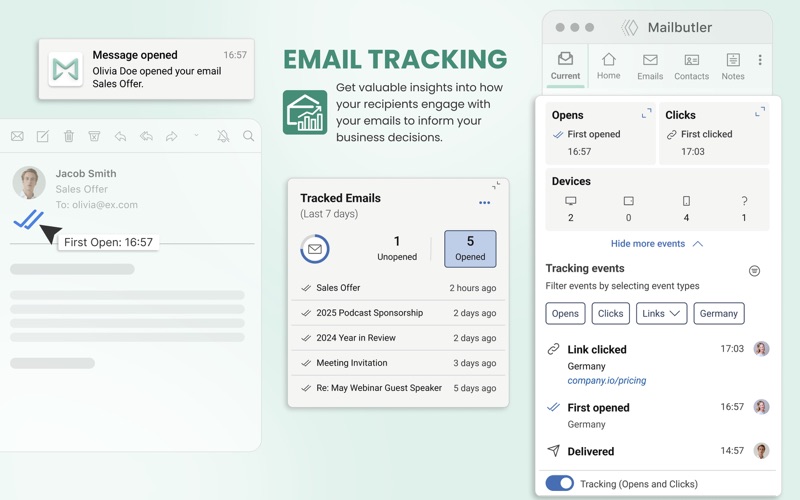The width and height of the screenshot is (800, 500).
Task: Open the Meeting Invitation row
Action: pyautogui.click(x=398, y=363)
